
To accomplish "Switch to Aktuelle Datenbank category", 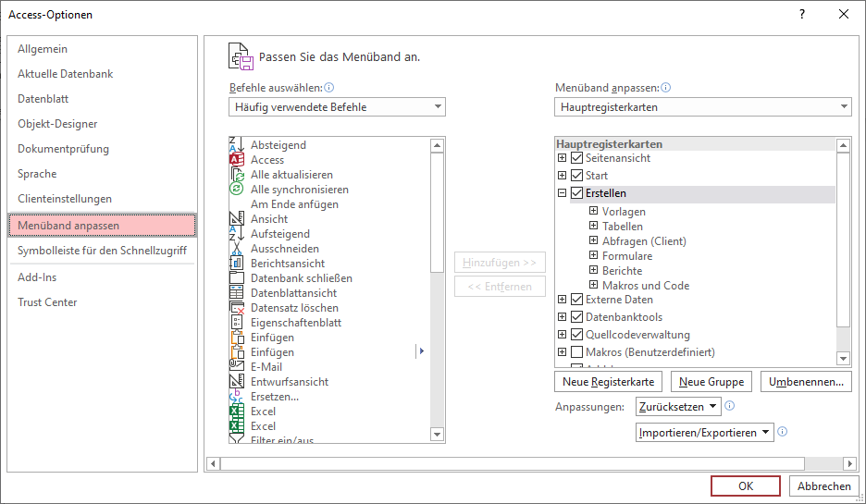I will (102, 73).
